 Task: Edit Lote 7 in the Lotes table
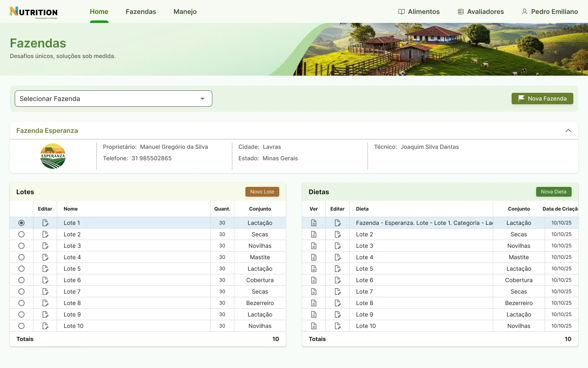[x=45, y=292]
